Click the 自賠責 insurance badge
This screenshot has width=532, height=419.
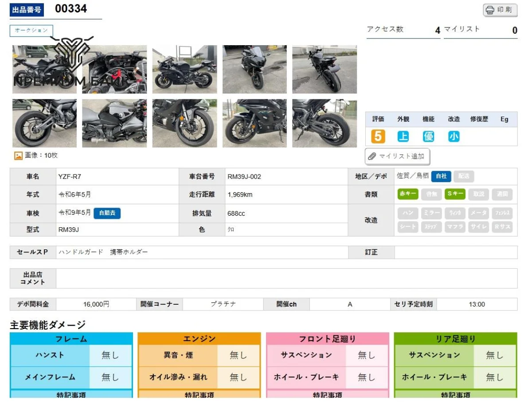[x=107, y=213]
